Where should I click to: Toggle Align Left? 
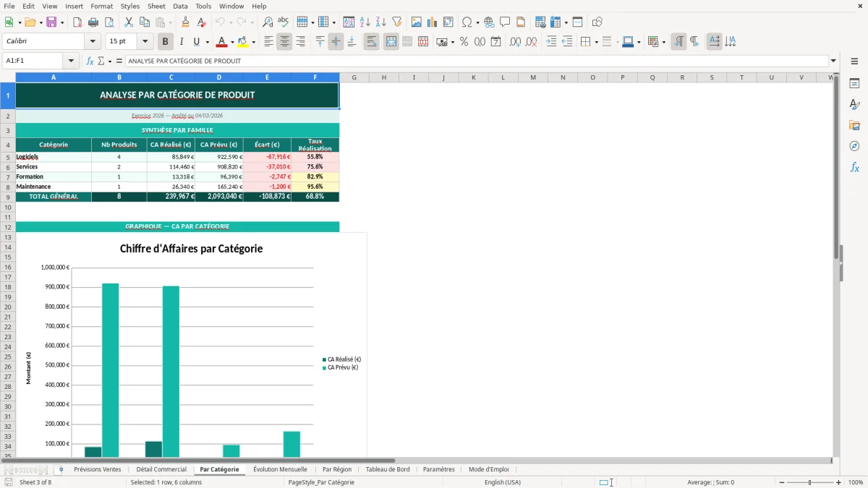pos(268,42)
